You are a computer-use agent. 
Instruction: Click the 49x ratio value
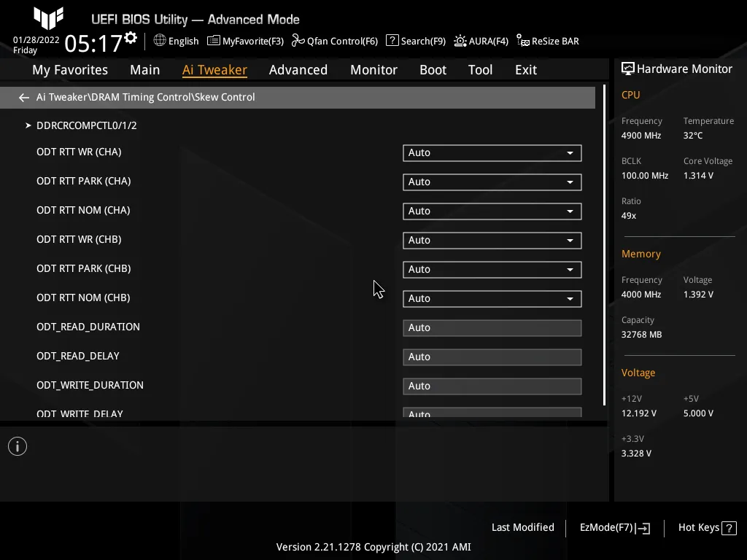[629, 216]
